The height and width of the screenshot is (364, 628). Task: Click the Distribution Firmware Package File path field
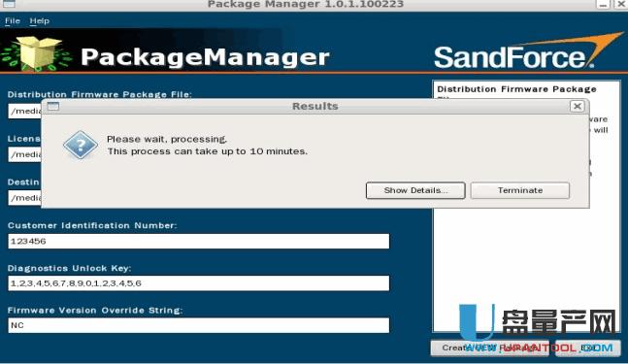point(25,111)
